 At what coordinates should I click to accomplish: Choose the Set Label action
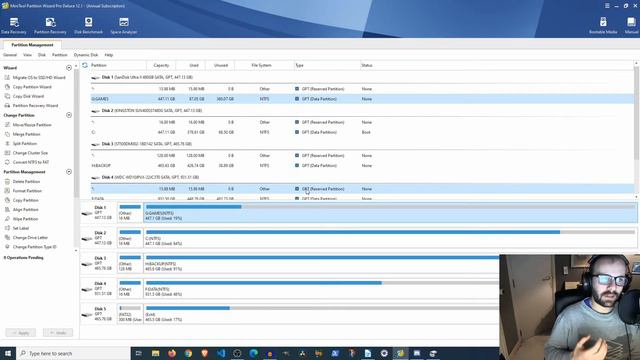pyautogui.click(x=17, y=229)
